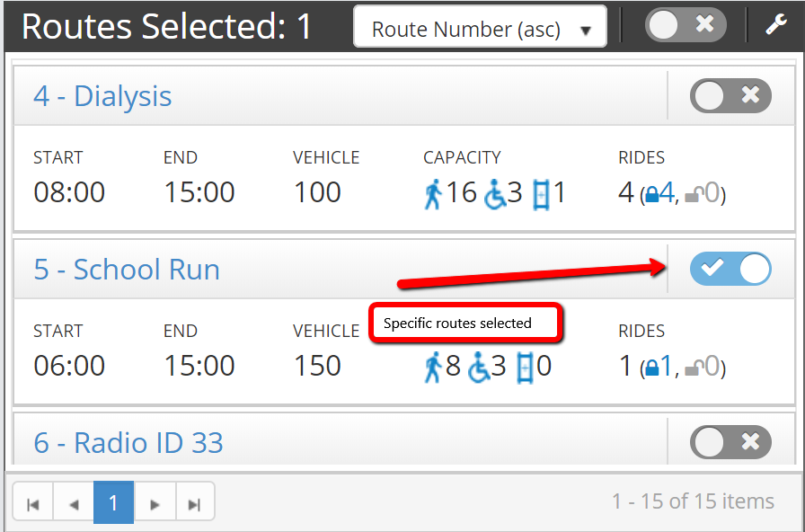This screenshot has width=805, height=532.
Task: Go to the first page of routes
Action: 33,504
